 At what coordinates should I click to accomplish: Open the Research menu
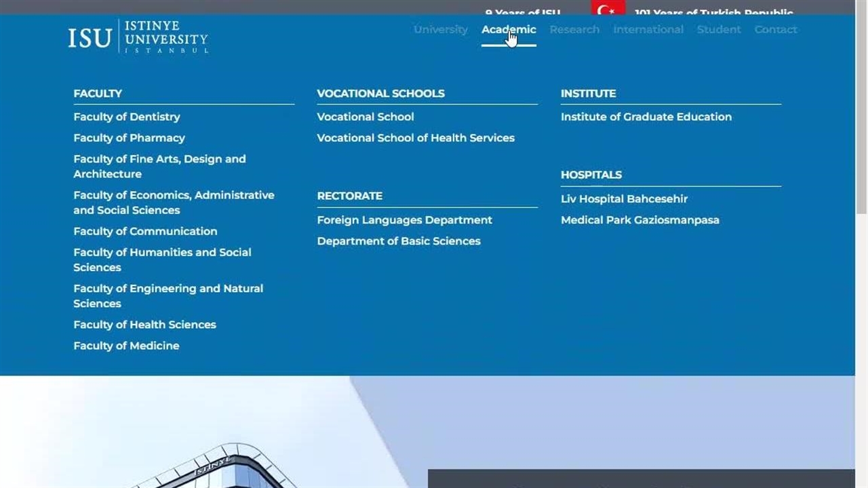click(x=574, y=30)
